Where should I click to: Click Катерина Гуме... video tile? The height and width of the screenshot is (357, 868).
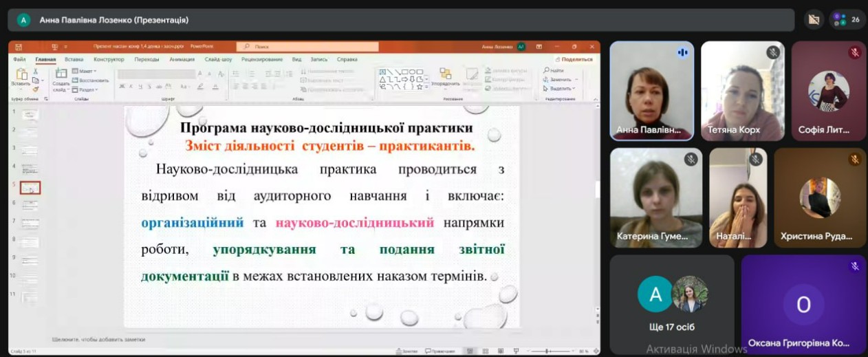[x=656, y=198]
